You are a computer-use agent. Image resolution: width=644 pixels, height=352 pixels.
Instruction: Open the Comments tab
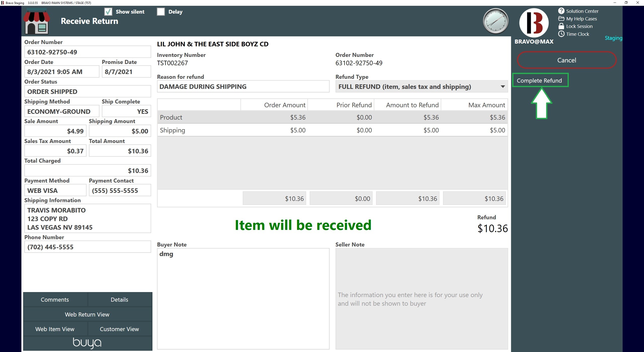pos(55,300)
